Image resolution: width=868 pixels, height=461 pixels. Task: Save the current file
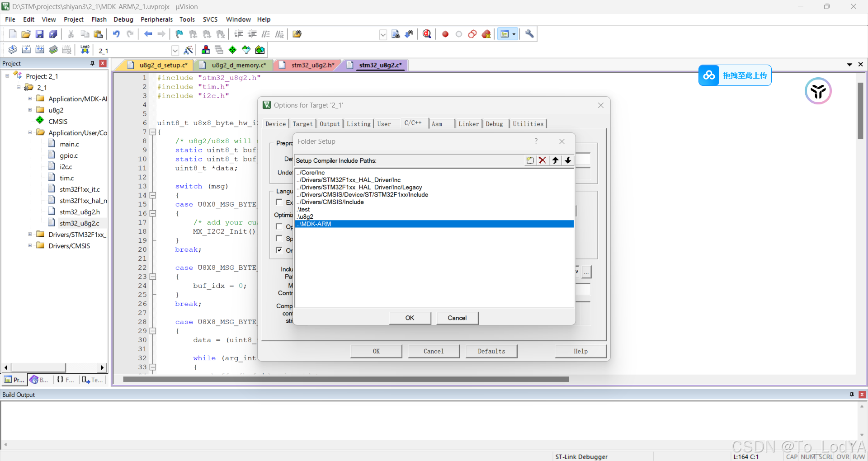click(40, 34)
